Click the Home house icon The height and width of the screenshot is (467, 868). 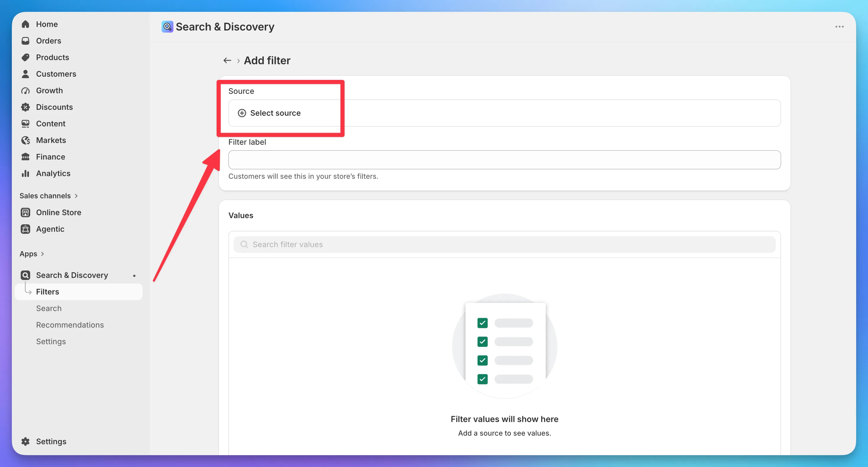(x=25, y=24)
